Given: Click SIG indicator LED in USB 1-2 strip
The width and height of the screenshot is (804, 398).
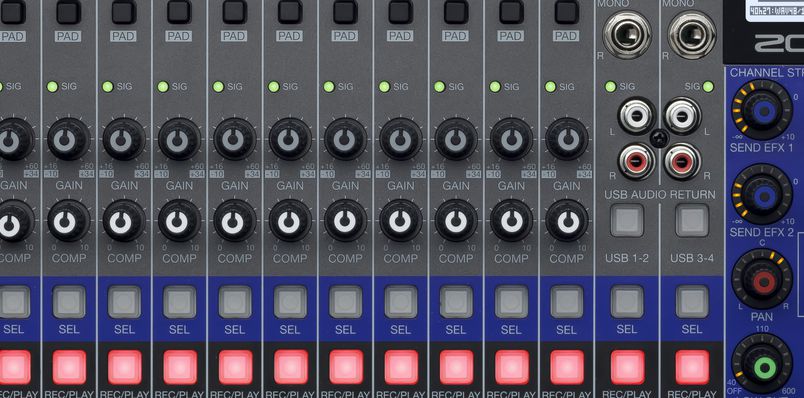Looking at the screenshot, I should [x=610, y=87].
